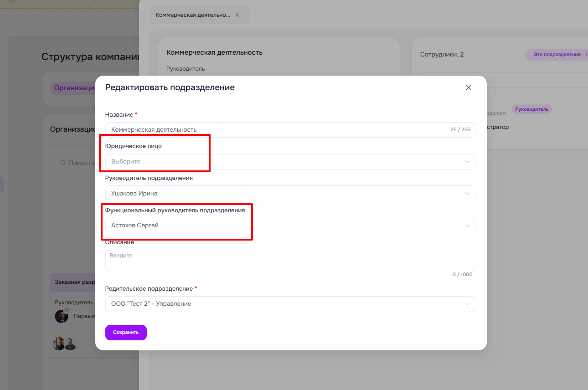Click the Руководитель avatar beside Первый

[x=61, y=316]
